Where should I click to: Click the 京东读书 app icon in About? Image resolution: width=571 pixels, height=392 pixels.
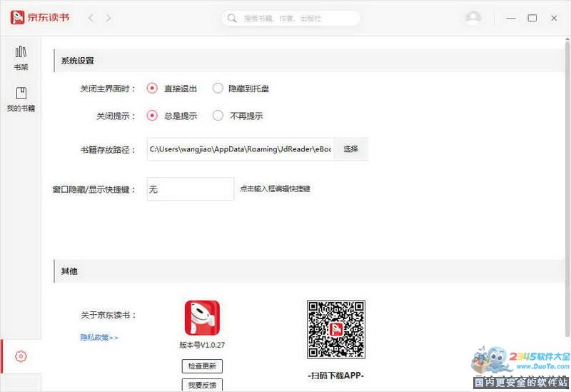(x=202, y=318)
